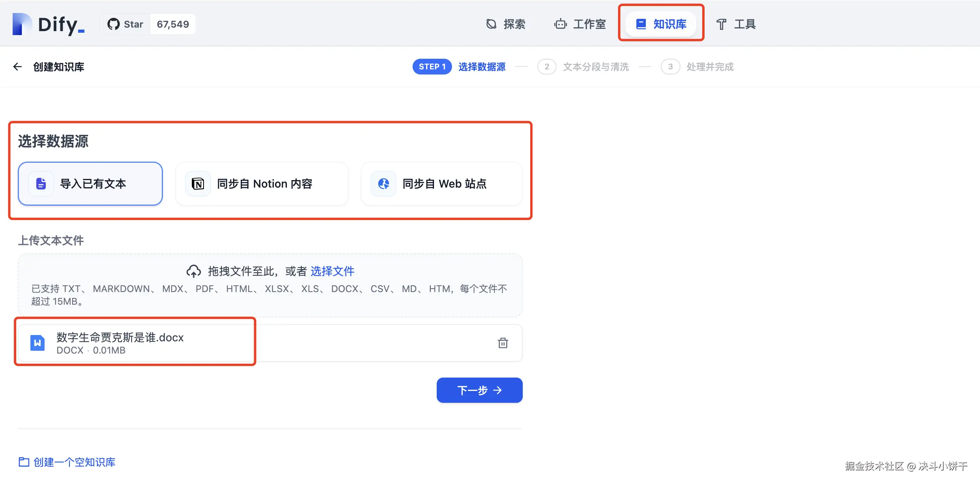
Task: Delete the uploaded docx file via trash icon
Action: pos(503,343)
